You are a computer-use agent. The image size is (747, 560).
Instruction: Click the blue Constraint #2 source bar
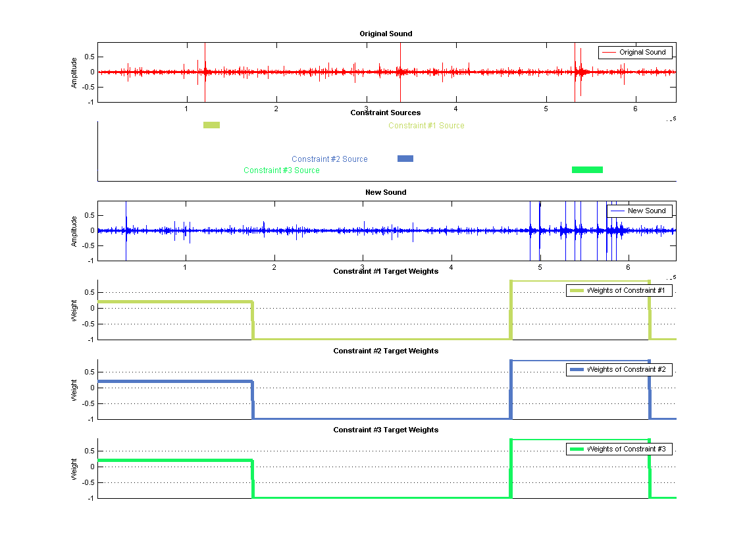(405, 159)
